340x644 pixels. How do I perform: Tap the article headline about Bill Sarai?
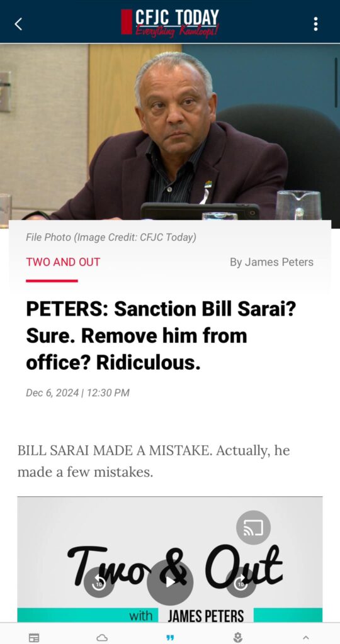tap(161, 336)
